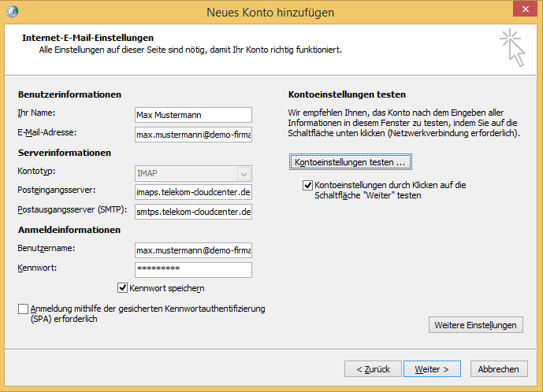Cancel the wizard using Abbrechen

tap(499, 368)
